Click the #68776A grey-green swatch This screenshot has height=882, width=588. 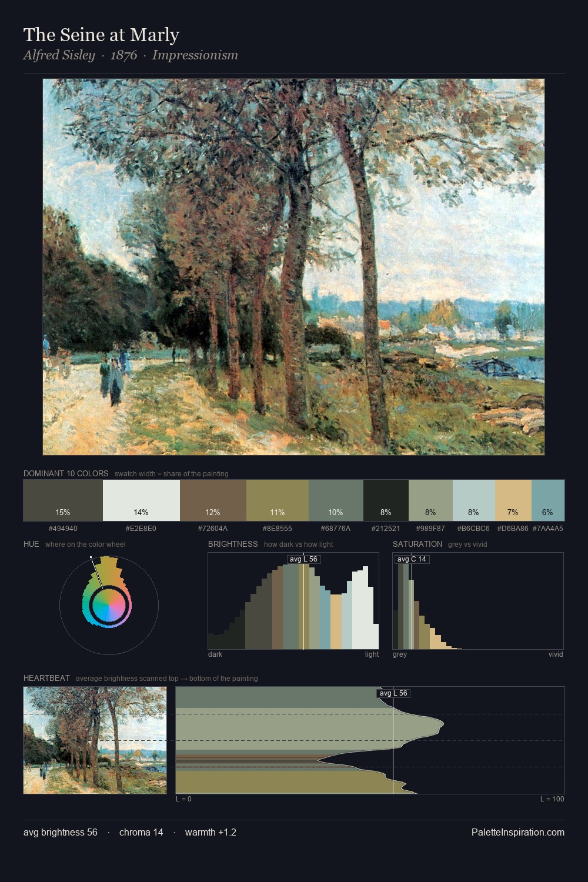pyautogui.click(x=336, y=500)
